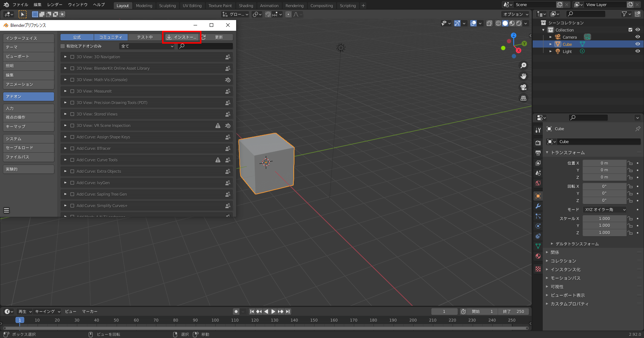Hide Light with eye icon in outliner
This screenshot has width=644, height=338.
point(638,51)
